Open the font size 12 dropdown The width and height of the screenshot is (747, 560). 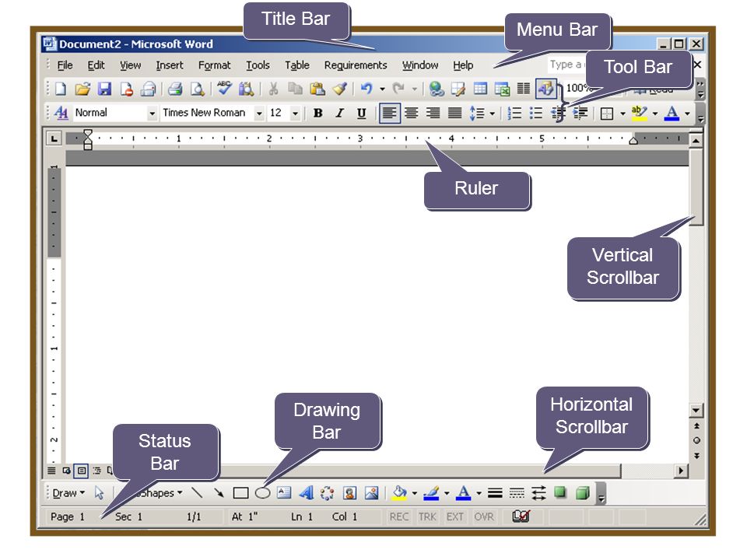[296, 114]
